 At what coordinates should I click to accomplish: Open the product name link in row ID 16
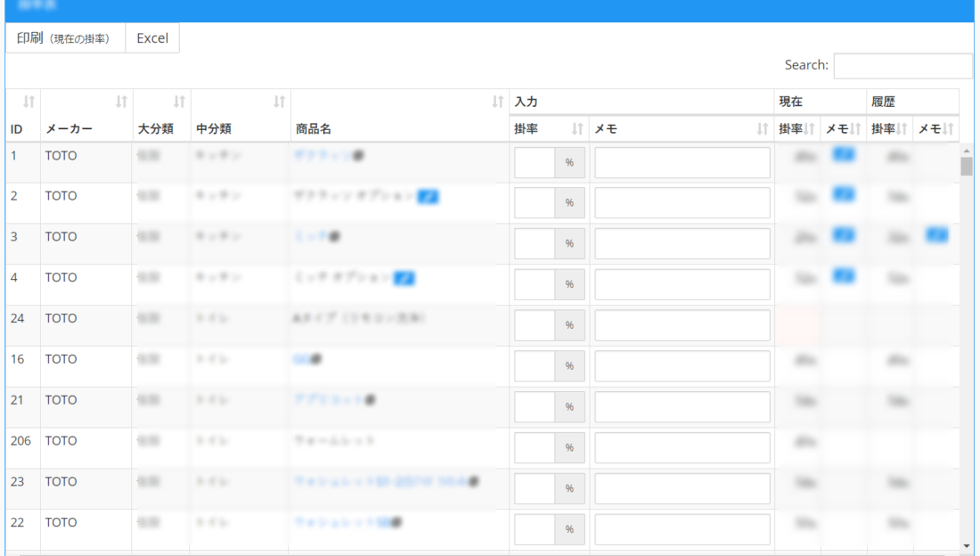tap(300, 359)
